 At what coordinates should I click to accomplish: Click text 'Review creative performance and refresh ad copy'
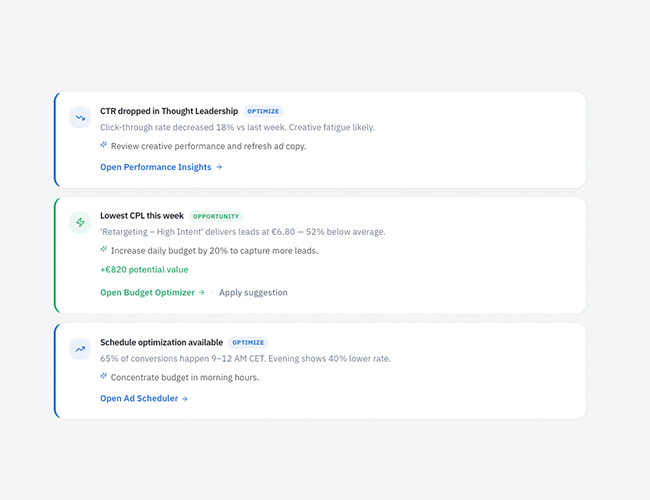tap(209, 146)
